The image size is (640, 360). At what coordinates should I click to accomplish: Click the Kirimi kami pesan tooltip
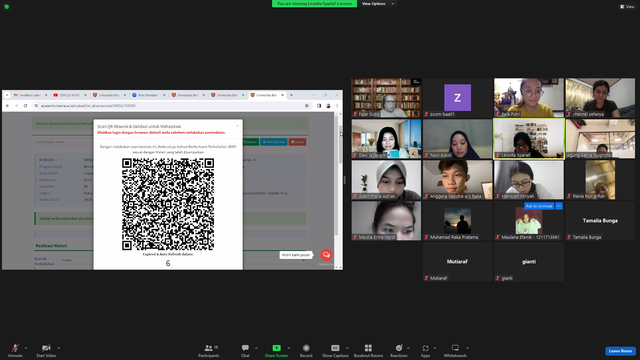[296, 255]
